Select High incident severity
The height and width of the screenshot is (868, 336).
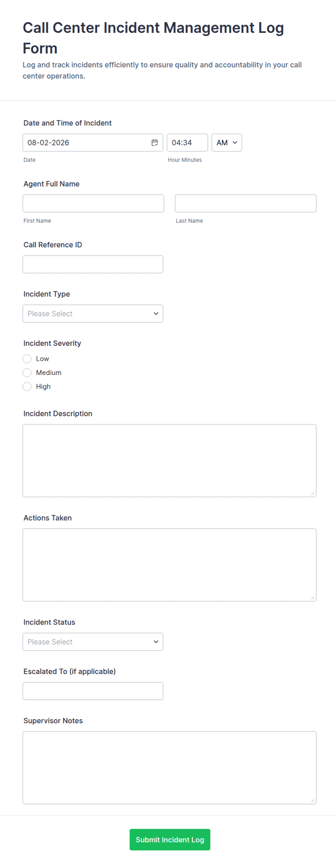[x=27, y=386]
